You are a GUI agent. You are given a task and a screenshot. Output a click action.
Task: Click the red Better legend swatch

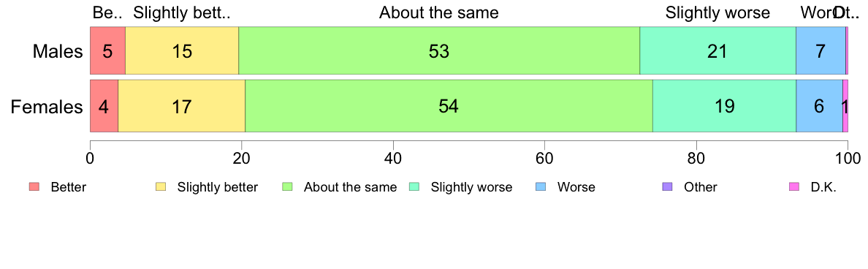(34, 187)
